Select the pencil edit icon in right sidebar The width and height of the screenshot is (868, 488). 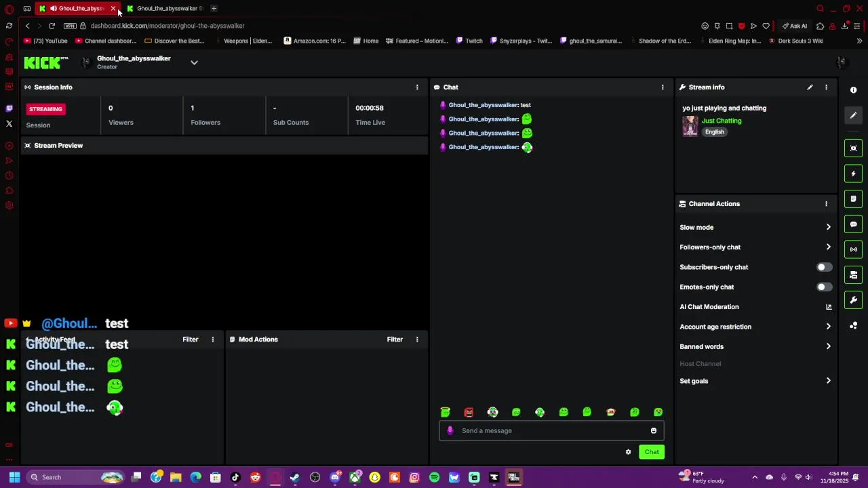tap(853, 115)
